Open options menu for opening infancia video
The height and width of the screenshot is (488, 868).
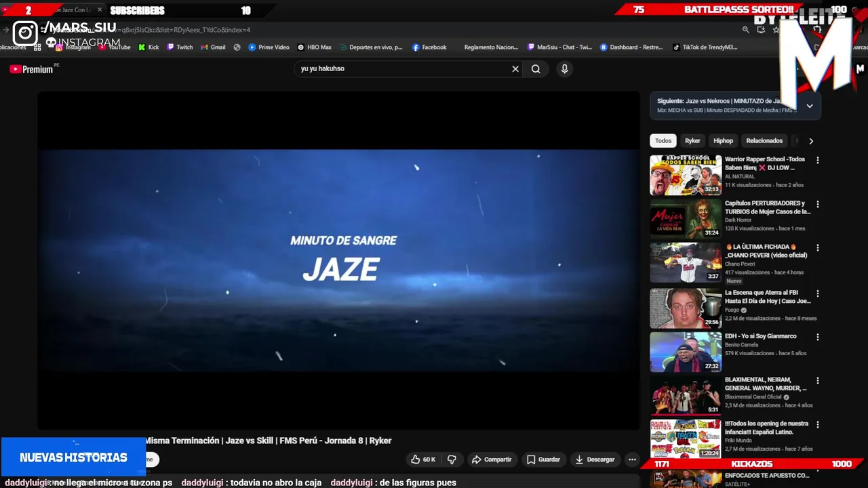(817, 425)
